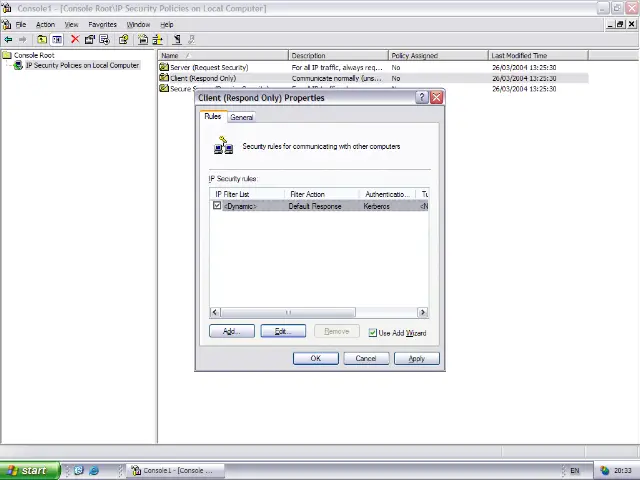Click the Add button in the dialog

point(231,332)
